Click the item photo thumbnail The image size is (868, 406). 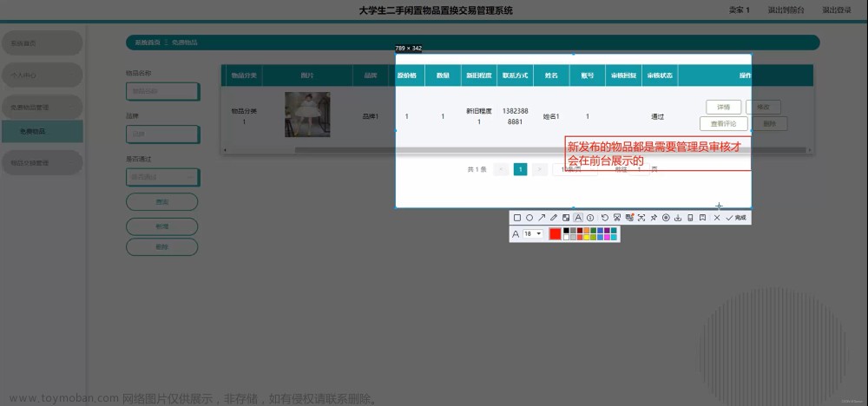[x=307, y=115]
